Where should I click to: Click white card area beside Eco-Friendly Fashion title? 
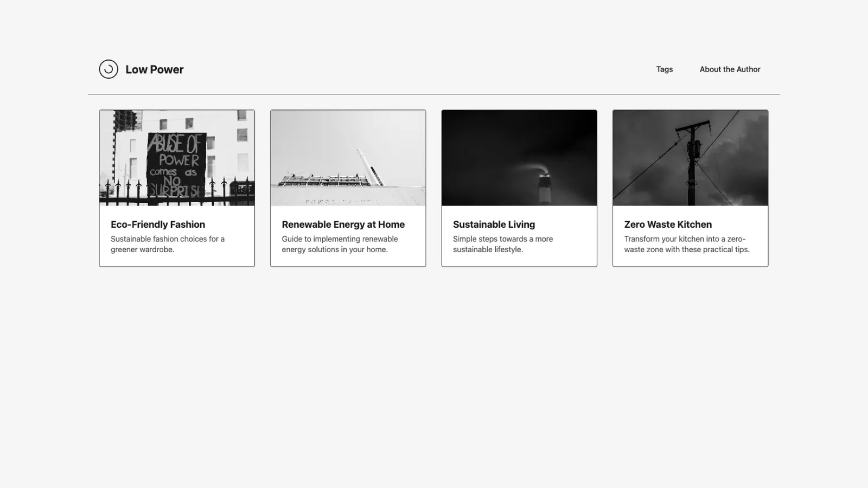coord(231,224)
